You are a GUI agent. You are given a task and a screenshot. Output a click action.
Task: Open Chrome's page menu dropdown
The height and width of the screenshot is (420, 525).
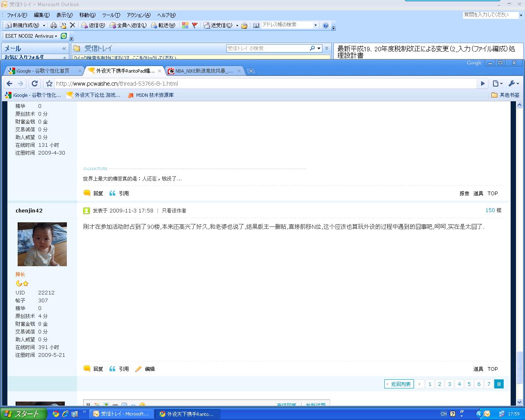498,84
